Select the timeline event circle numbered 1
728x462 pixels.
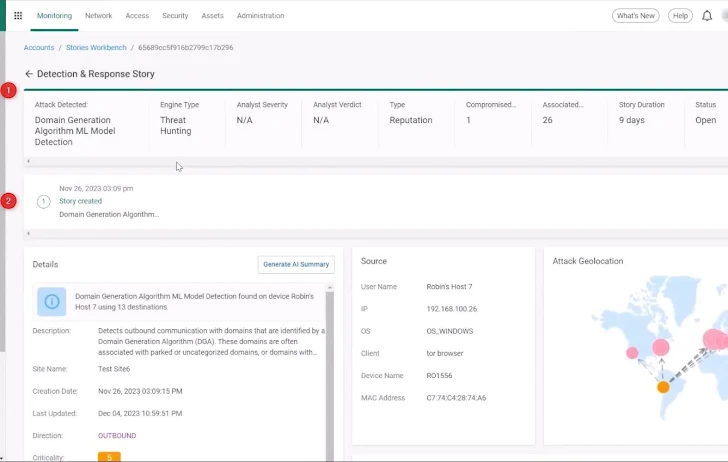[x=43, y=201]
